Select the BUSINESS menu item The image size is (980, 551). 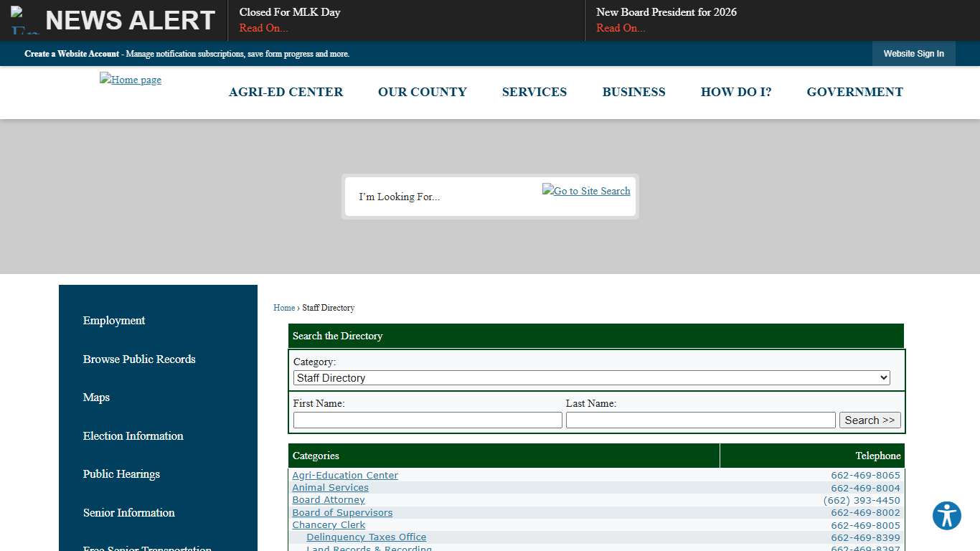tap(633, 92)
